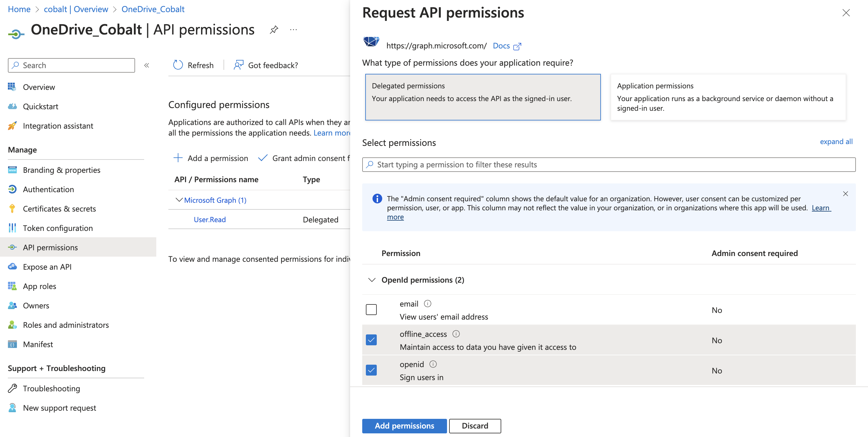
Task: Open the Microsoft Graph Docs link
Action: [502, 46]
